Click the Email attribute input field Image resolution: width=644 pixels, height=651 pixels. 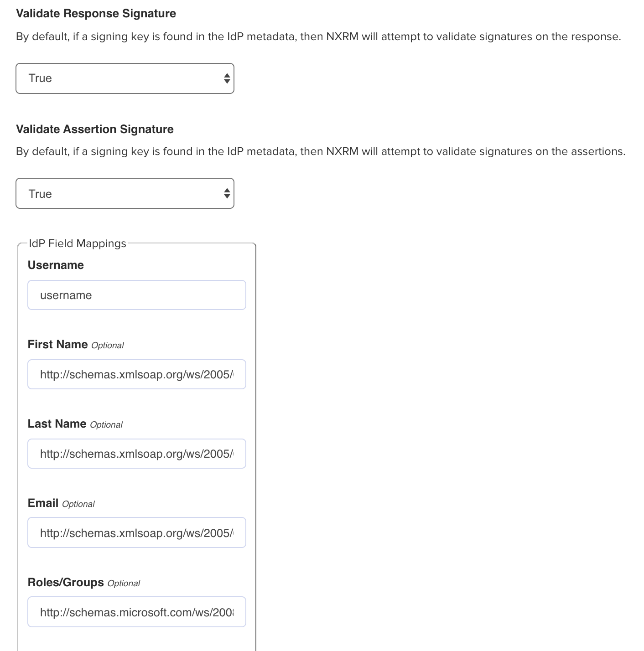tap(137, 533)
